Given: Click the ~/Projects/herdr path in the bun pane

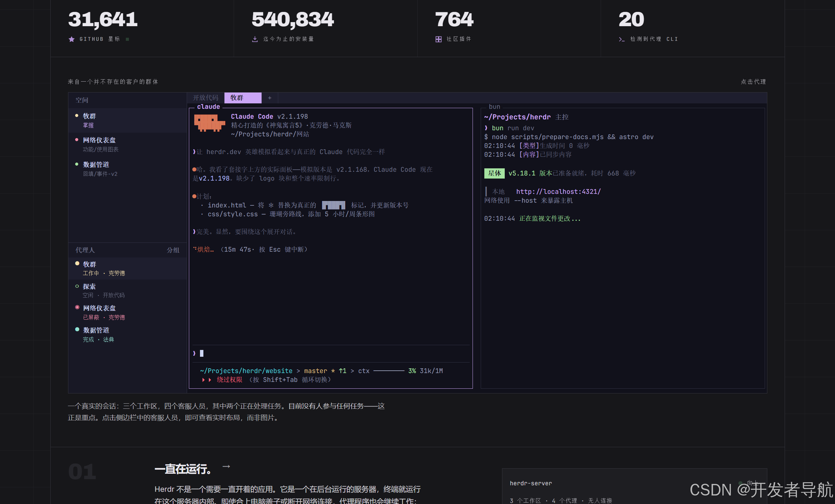Looking at the screenshot, I should coord(517,117).
